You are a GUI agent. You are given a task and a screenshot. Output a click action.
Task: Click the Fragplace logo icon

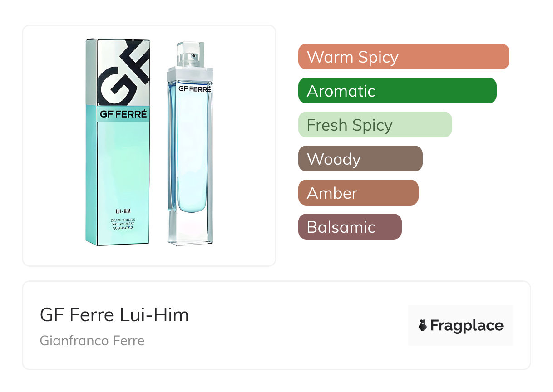(x=423, y=325)
